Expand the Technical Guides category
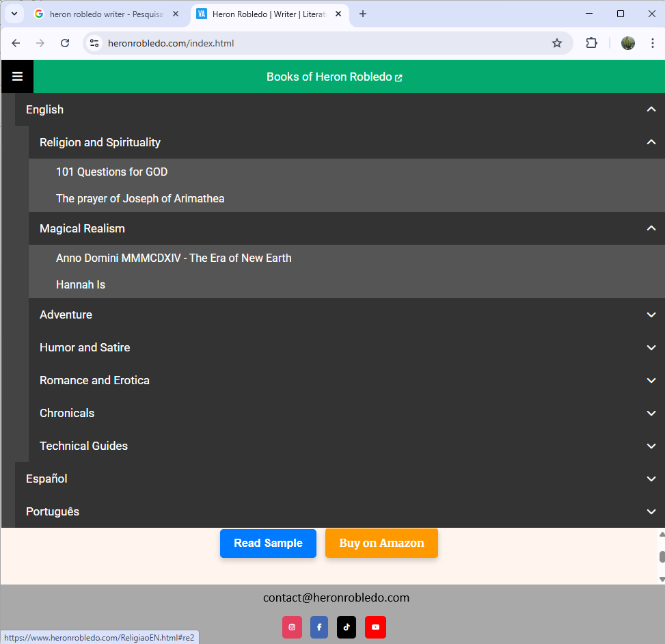665x644 pixels. (347, 446)
